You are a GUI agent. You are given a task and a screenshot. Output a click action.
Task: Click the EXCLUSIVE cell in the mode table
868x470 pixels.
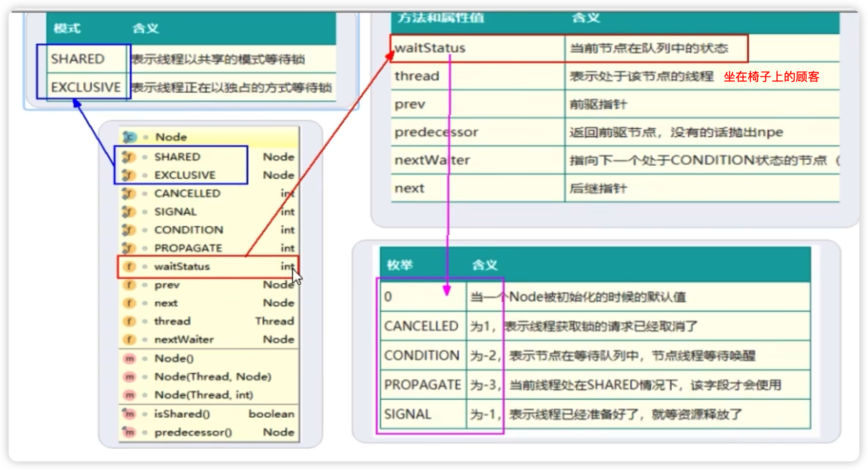tap(86, 87)
